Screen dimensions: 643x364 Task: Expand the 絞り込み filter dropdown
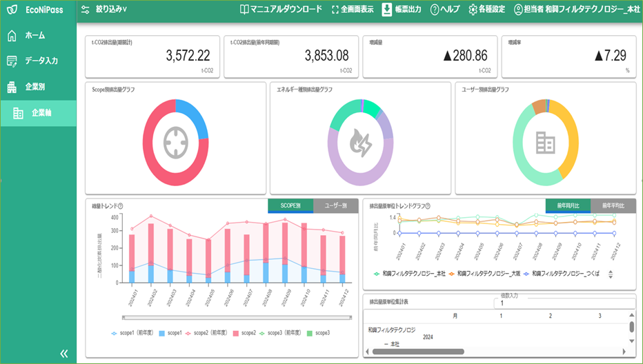click(111, 9)
